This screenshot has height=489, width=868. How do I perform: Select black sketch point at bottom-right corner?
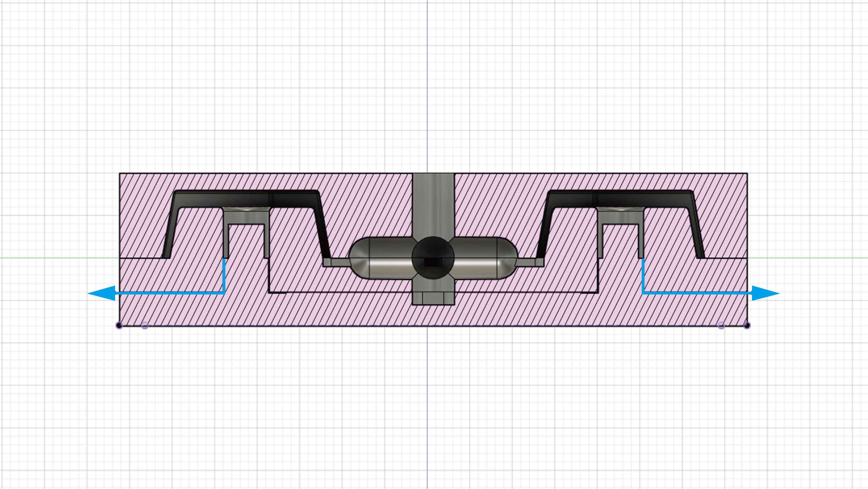coord(747,325)
